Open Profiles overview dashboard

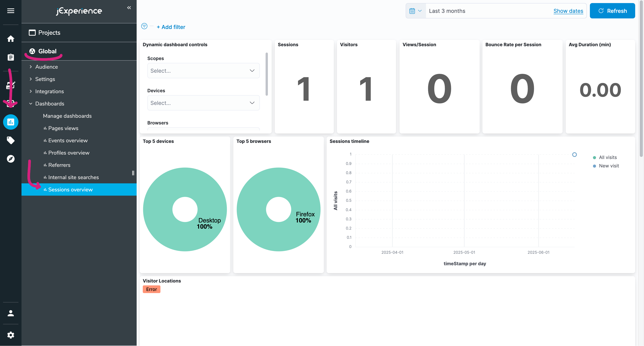point(69,153)
